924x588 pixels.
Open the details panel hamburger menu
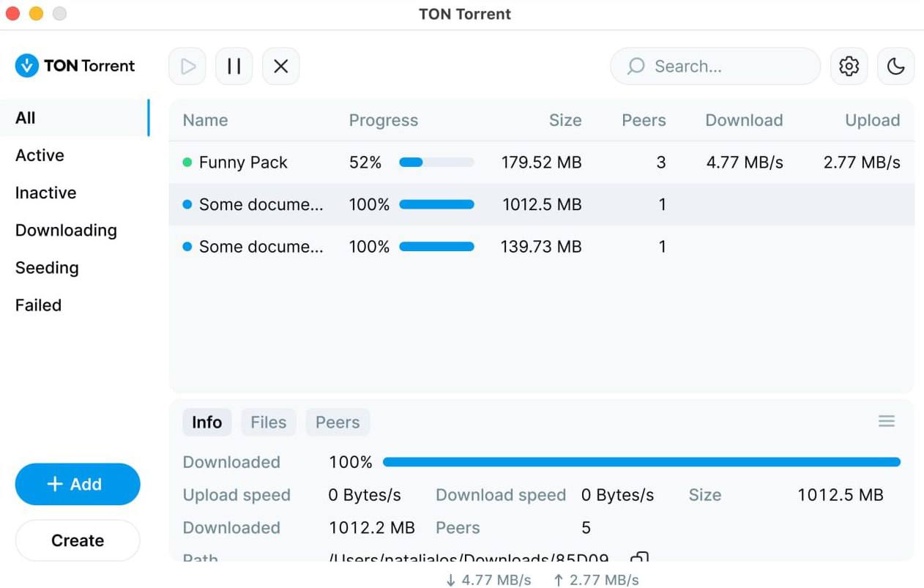(x=886, y=421)
